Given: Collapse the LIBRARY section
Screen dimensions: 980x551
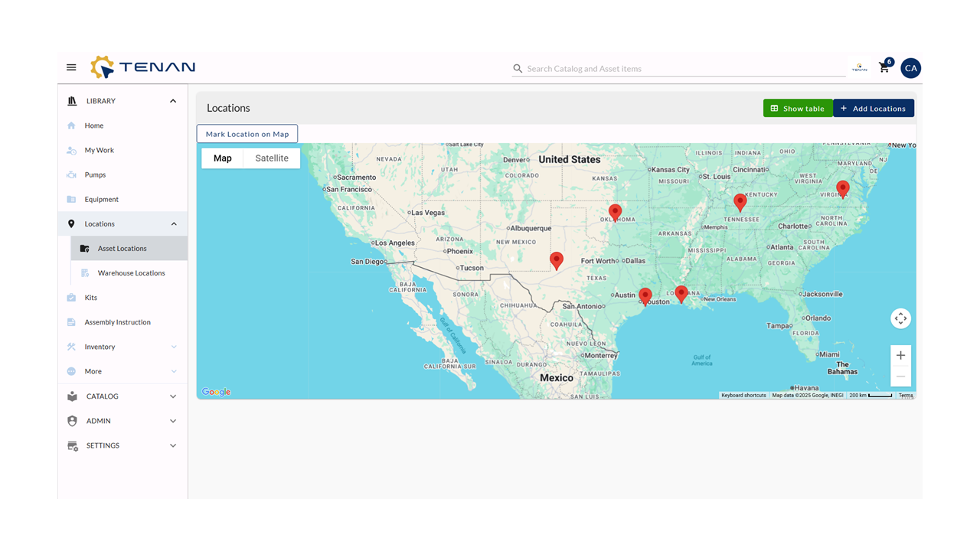Looking at the screenshot, I should click(x=173, y=101).
